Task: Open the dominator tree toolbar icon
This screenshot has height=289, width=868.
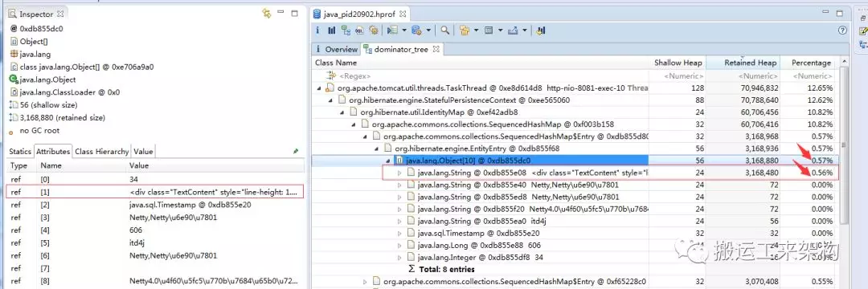Action: (346, 31)
